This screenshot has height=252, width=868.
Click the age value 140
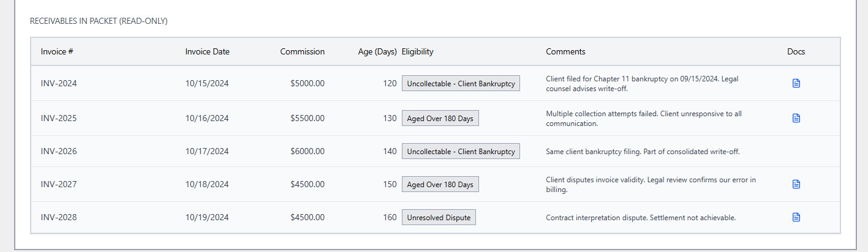click(x=390, y=151)
